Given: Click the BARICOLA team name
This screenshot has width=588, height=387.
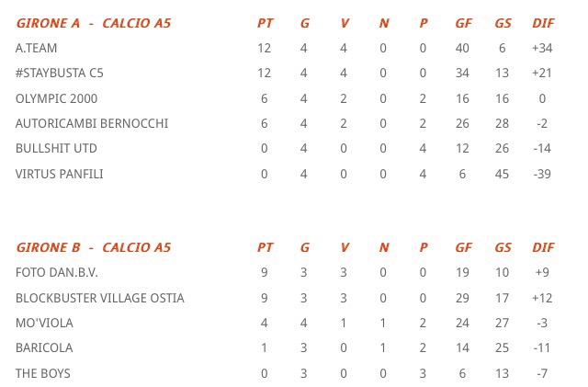Looking at the screenshot, I should pos(44,347).
